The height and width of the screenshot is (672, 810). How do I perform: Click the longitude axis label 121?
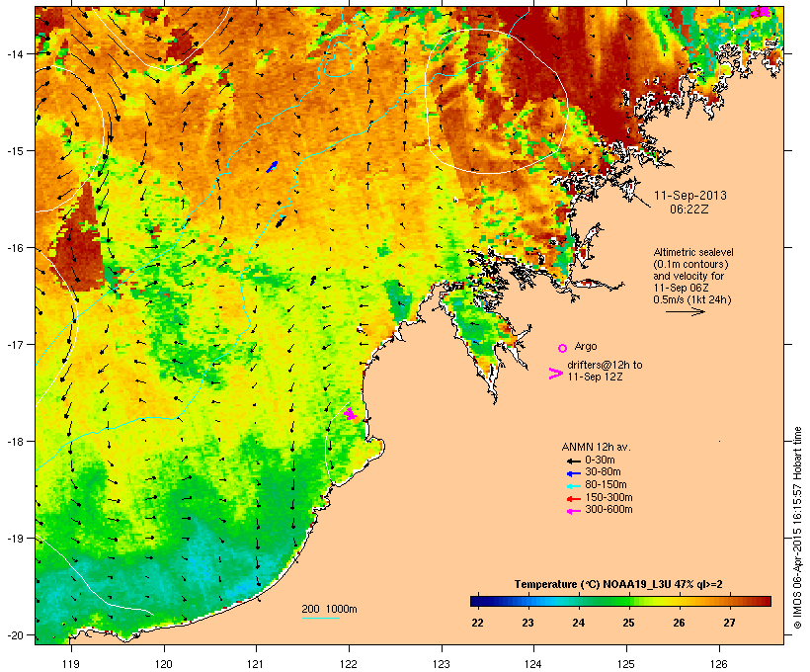tap(256, 664)
